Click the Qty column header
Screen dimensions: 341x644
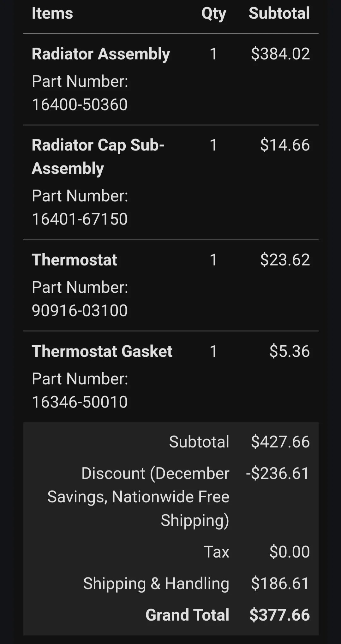[214, 14]
